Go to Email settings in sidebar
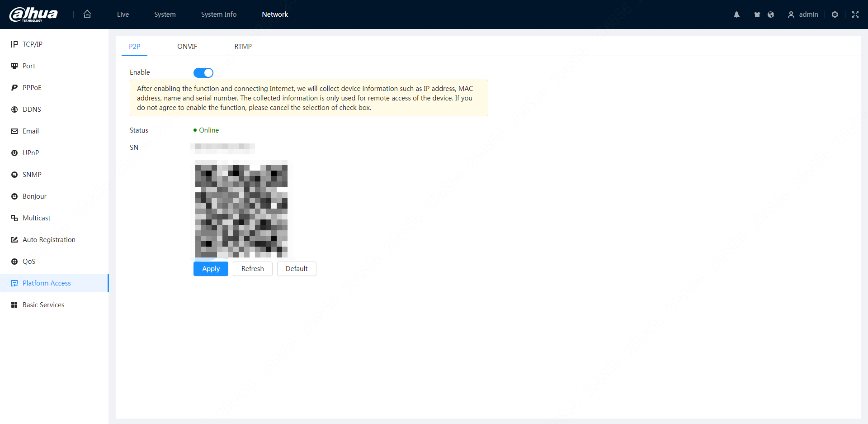 coord(30,131)
